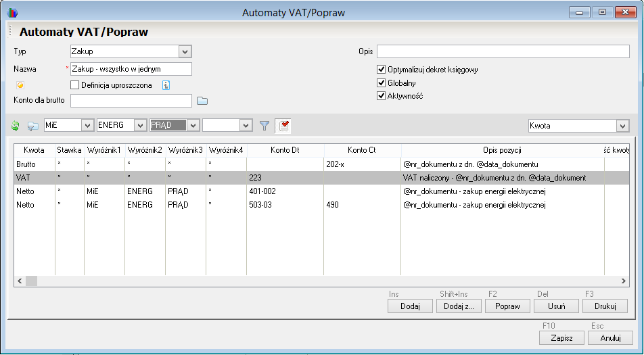Uncheck Optymalizuj dekret księgowy
644x355 pixels.
coord(381,70)
